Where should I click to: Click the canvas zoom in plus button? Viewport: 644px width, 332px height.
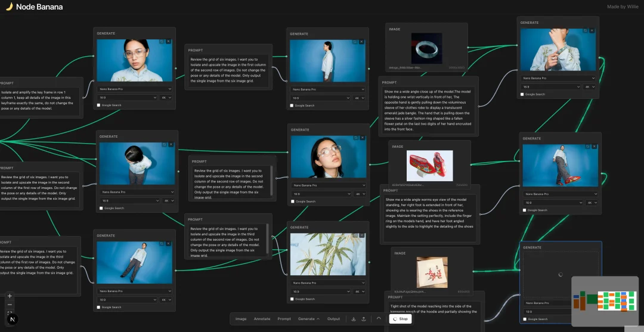coord(10,296)
